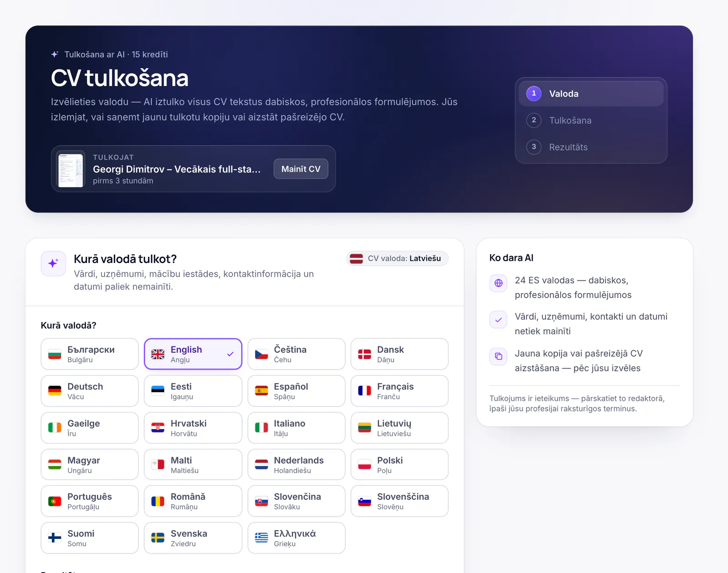Select the Italiano language option

[296, 428]
